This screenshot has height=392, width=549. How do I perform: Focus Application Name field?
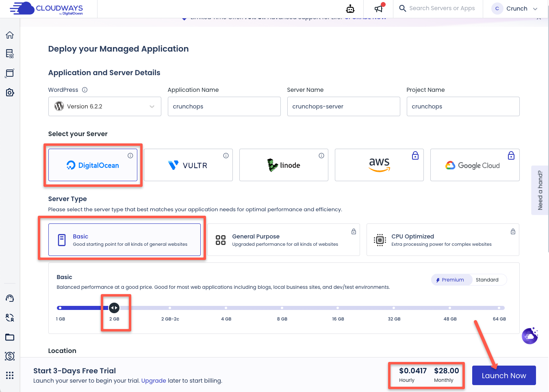tap(224, 106)
